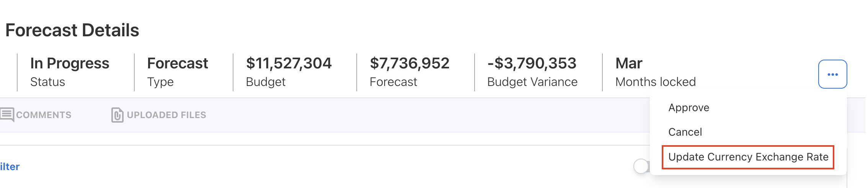
Task: Choose Approve from the dropdown menu
Action: 689,108
